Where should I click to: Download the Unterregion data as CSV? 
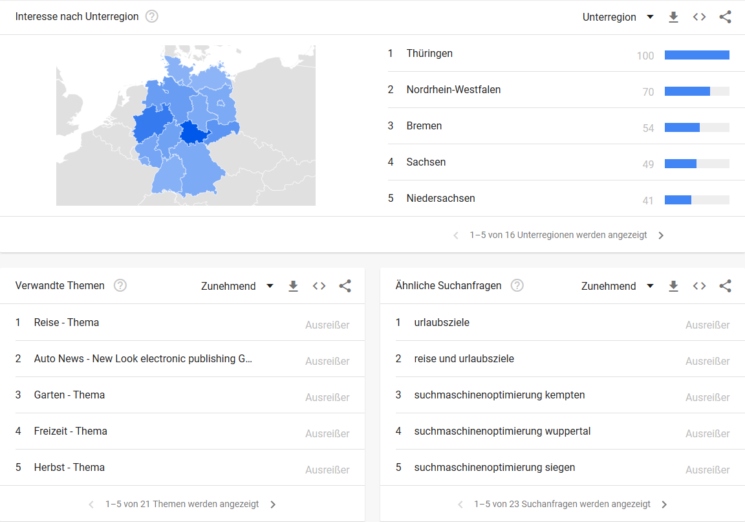673,17
